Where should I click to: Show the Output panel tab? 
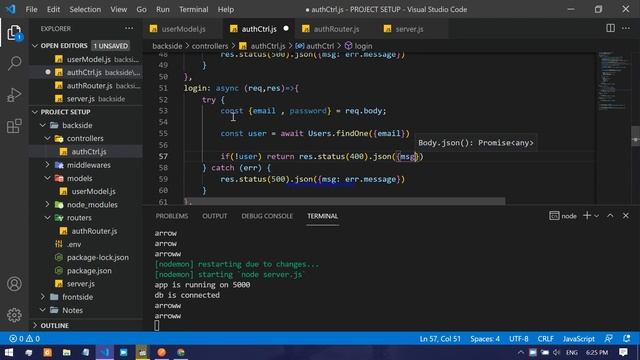(215, 216)
